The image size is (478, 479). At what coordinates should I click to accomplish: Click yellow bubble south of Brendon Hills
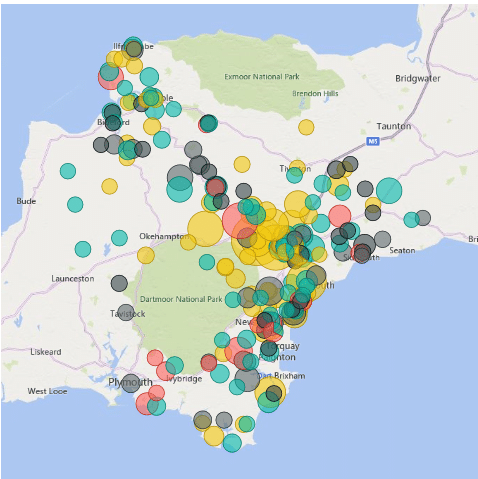306,127
